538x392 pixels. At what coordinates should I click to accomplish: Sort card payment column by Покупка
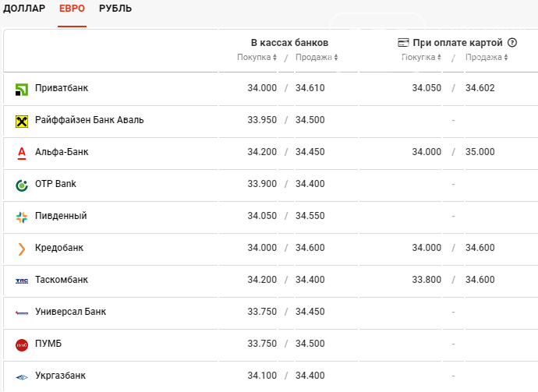pyautogui.click(x=421, y=57)
